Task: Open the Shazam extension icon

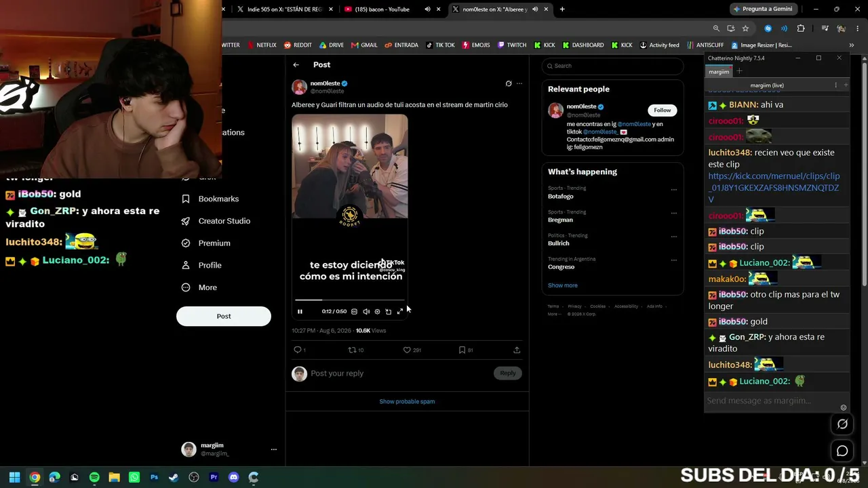Action: tap(768, 28)
